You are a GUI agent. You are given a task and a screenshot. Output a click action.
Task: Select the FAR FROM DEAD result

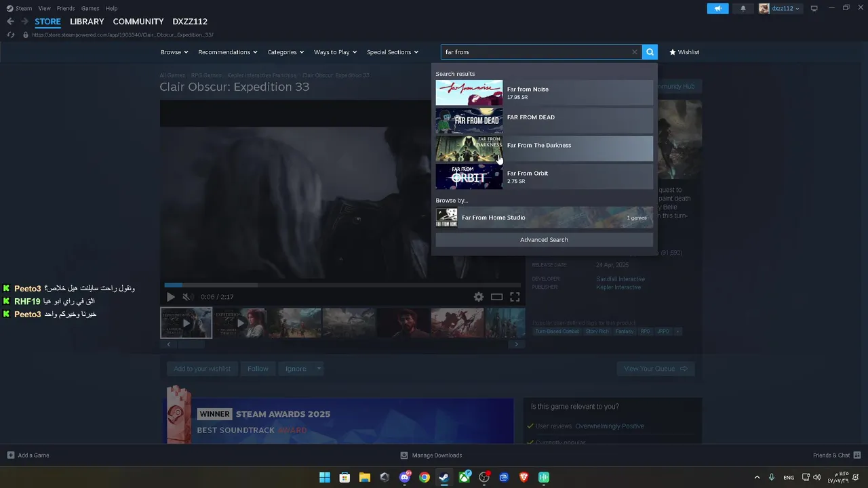(544, 121)
